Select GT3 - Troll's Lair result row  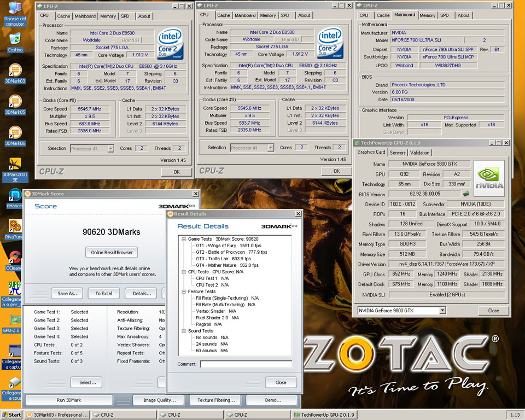click(x=223, y=259)
